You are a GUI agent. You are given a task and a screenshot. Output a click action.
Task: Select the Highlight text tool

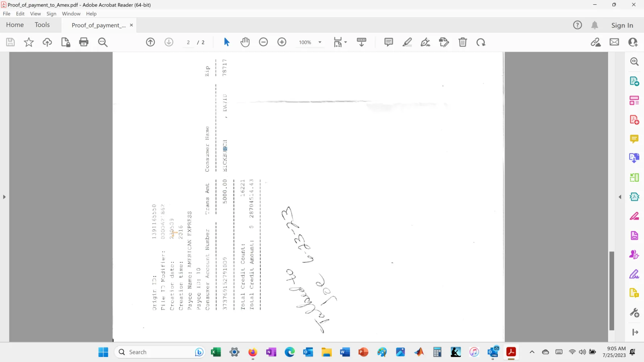[407, 42]
